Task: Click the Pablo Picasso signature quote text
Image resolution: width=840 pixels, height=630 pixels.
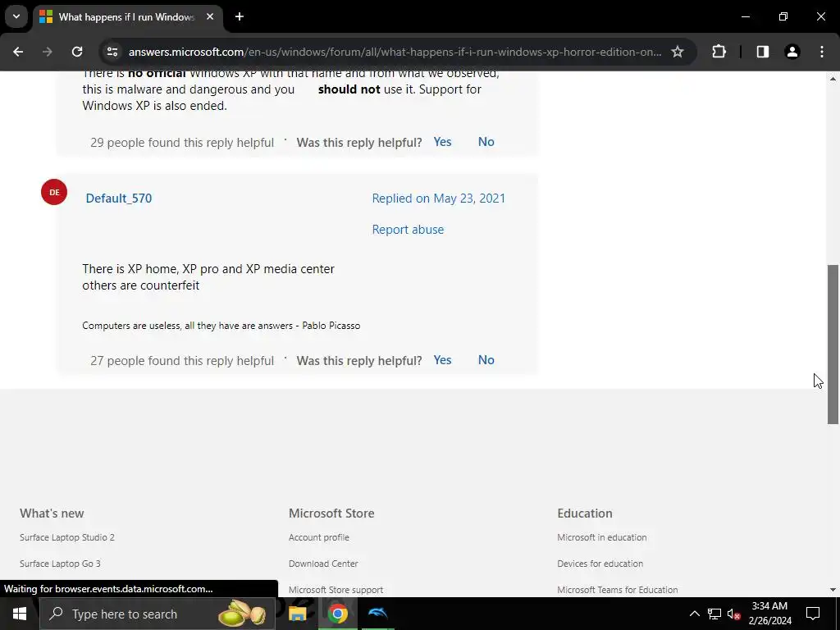Action: tap(221, 326)
